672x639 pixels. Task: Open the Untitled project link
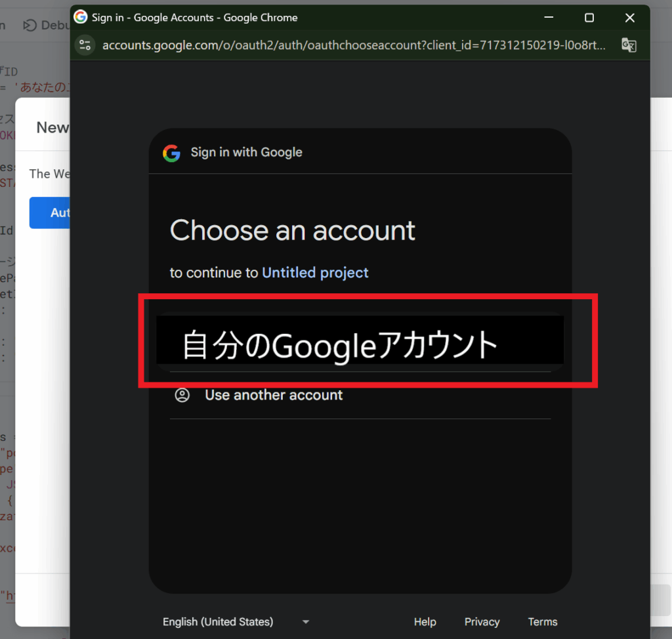315,272
